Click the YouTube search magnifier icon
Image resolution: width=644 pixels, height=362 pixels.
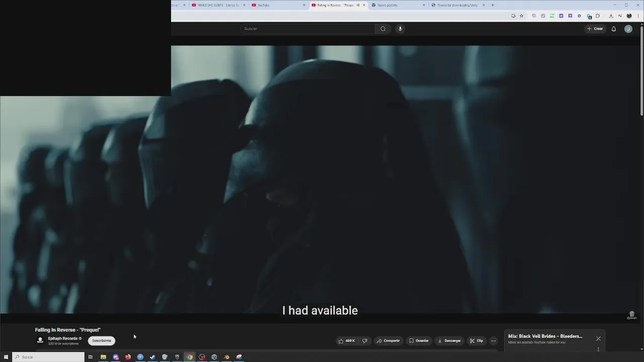point(383,29)
